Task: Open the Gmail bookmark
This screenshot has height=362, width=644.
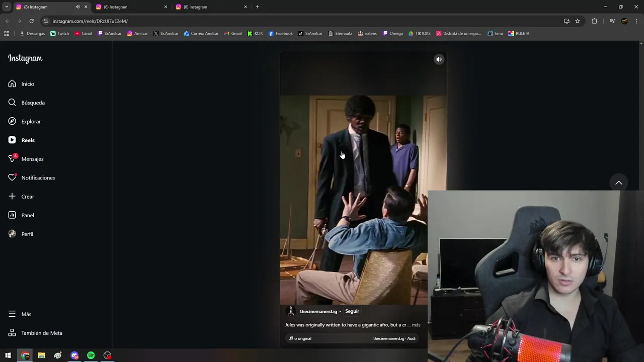Action: [x=232, y=34]
